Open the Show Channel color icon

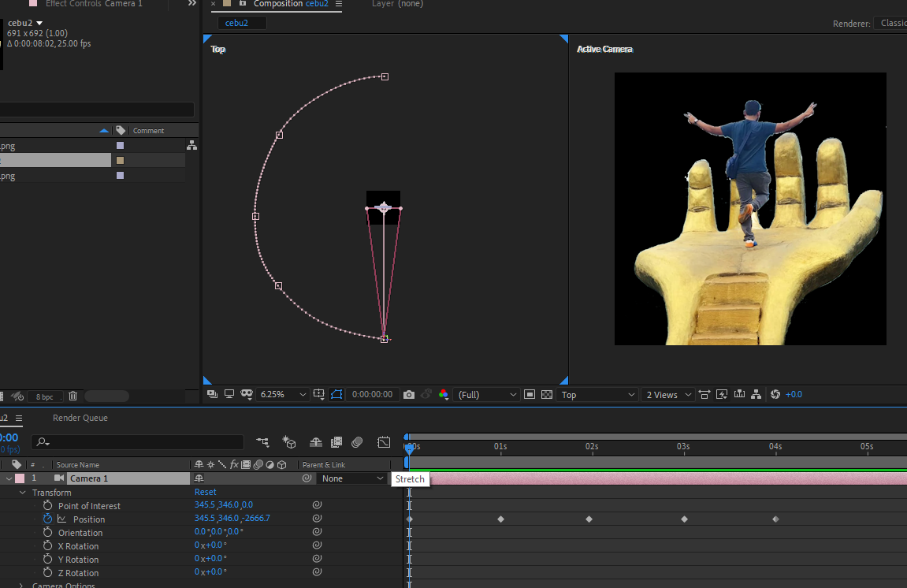click(443, 395)
